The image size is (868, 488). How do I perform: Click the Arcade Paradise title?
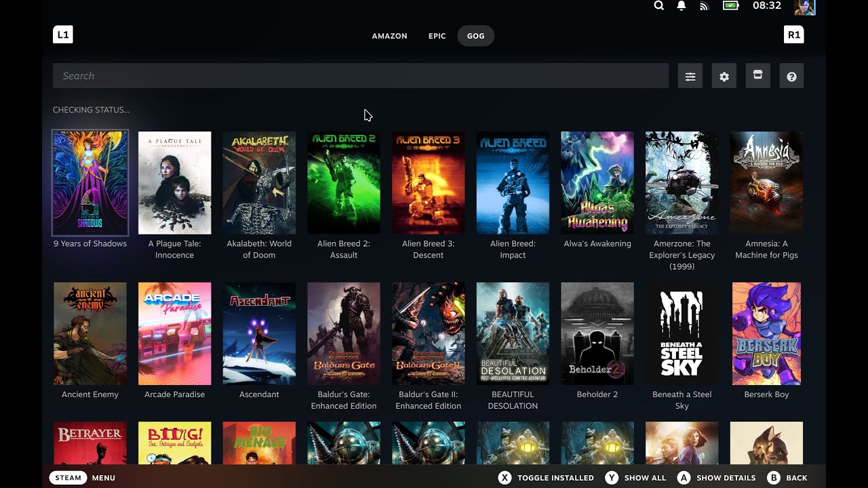175,394
